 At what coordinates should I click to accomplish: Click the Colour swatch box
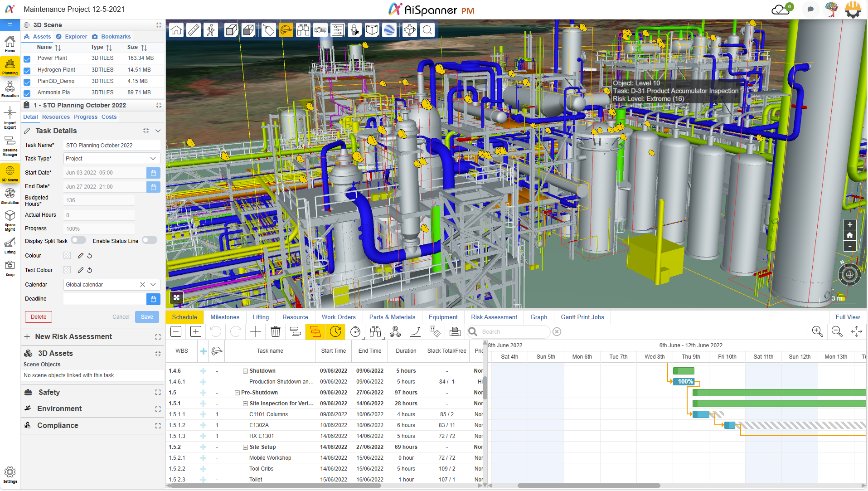pyautogui.click(x=67, y=256)
